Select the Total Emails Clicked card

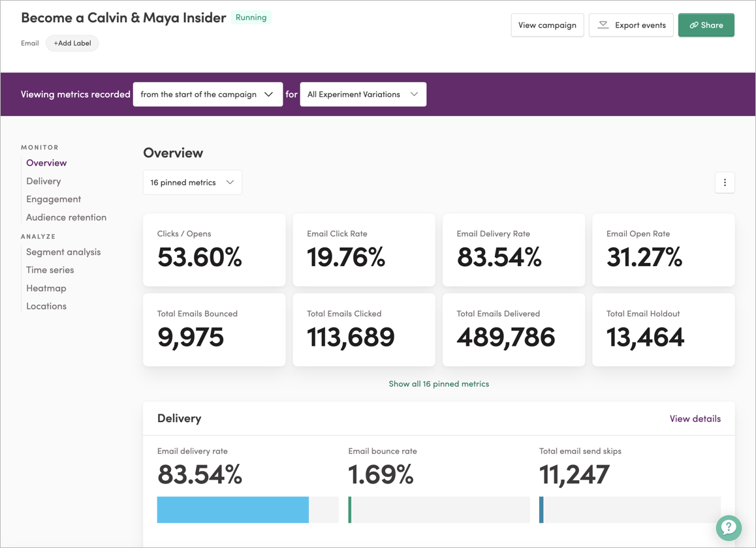point(364,330)
